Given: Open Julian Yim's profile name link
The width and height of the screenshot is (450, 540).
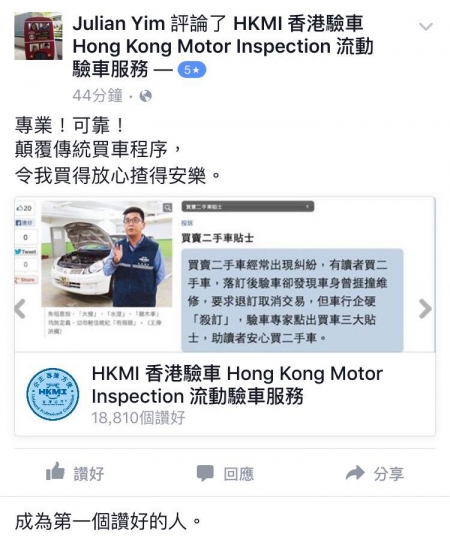Looking at the screenshot, I should 119,23.
